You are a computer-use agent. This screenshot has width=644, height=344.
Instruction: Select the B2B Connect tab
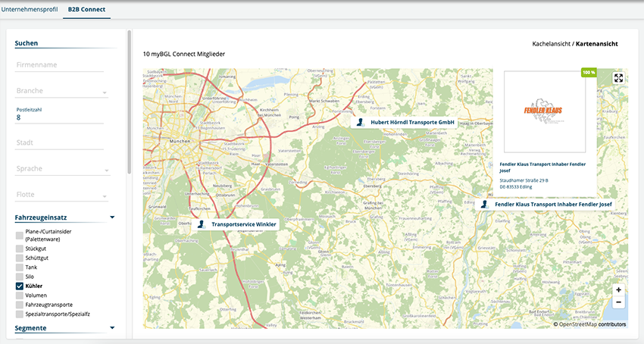pyautogui.click(x=86, y=9)
